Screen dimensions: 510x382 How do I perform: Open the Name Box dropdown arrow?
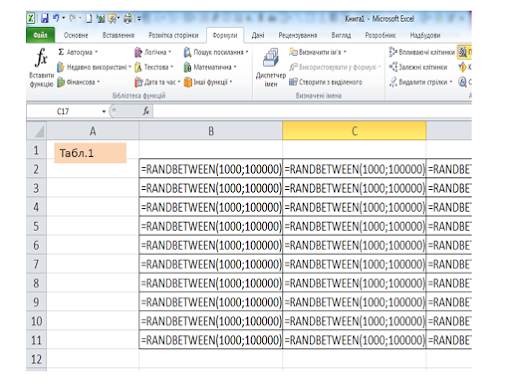pos(104,111)
